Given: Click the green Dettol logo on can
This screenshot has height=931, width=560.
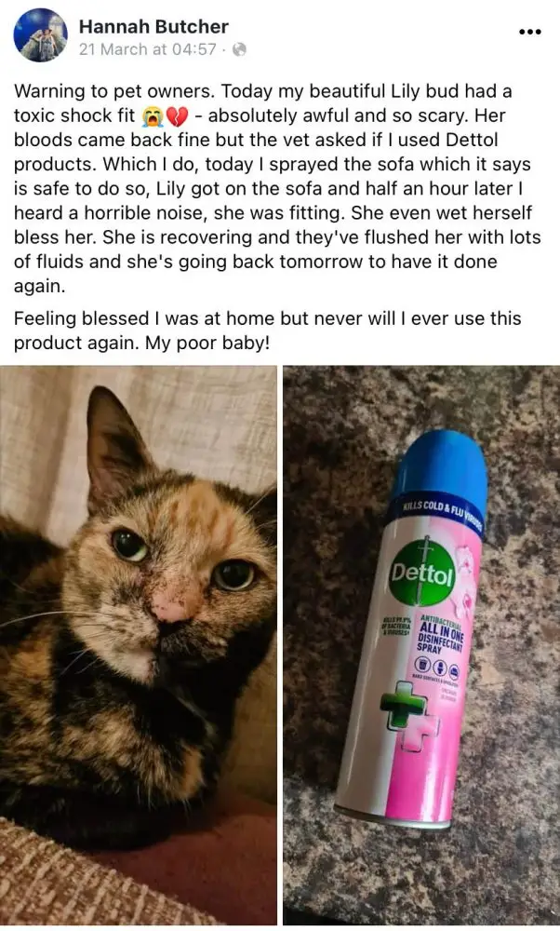Looking at the screenshot, I should (x=421, y=572).
